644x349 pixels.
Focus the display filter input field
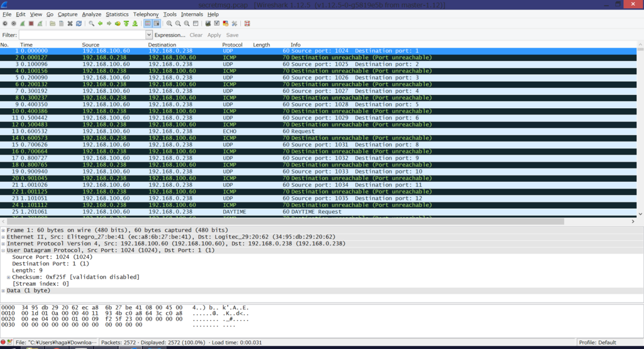click(x=82, y=35)
